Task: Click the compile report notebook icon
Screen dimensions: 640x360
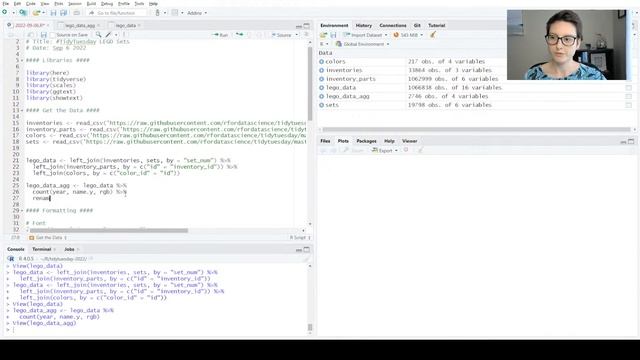Action: point(124,35)
